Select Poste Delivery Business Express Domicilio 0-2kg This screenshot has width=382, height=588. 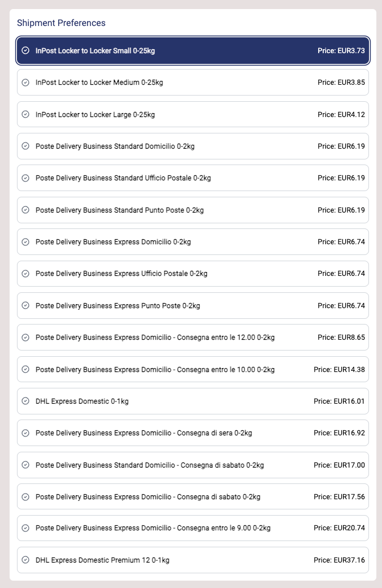click(113, 242)
